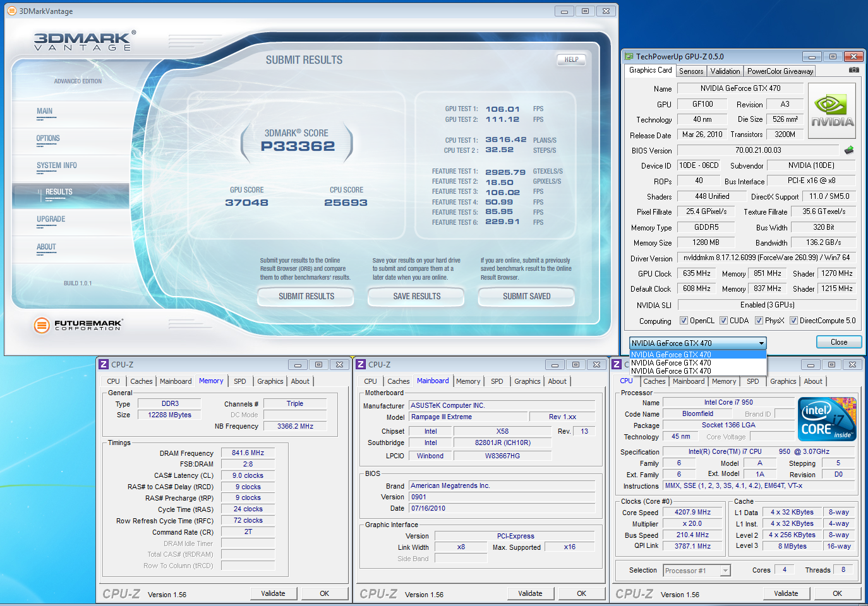Click the Close button in GPU-Z
Screen dimensions: 868x606
839,342
